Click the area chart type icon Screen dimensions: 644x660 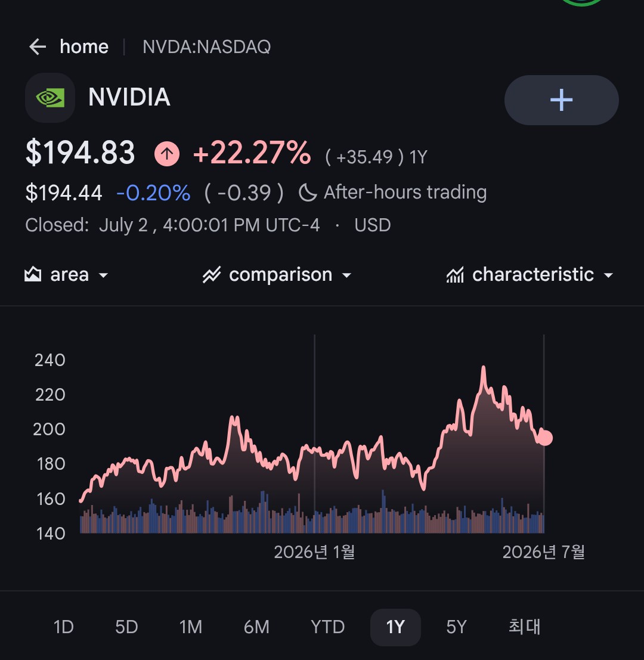coord(33,274)
